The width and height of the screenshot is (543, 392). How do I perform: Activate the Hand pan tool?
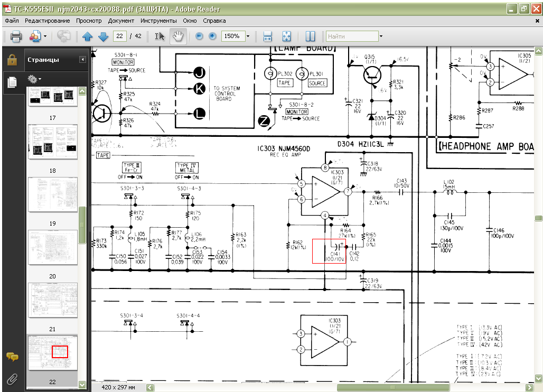[178, 36]
